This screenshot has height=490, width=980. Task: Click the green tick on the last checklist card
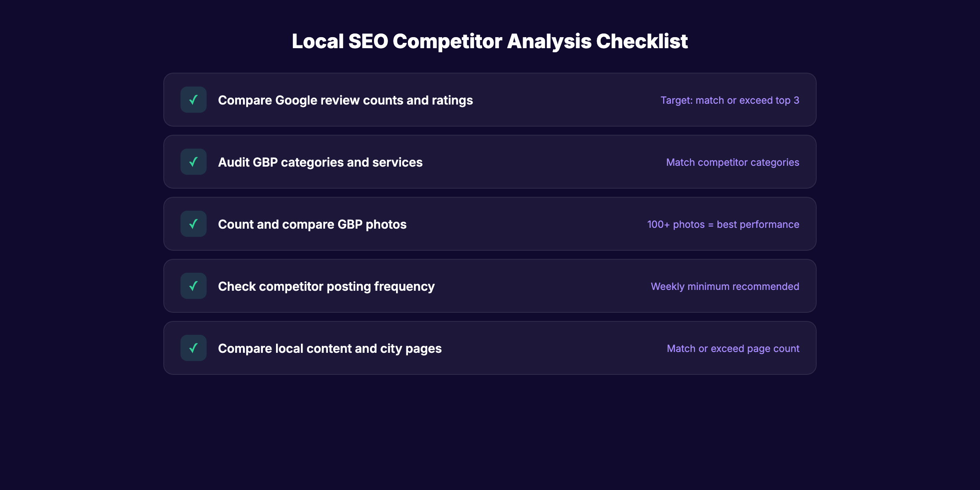click(x=193, y=348)
